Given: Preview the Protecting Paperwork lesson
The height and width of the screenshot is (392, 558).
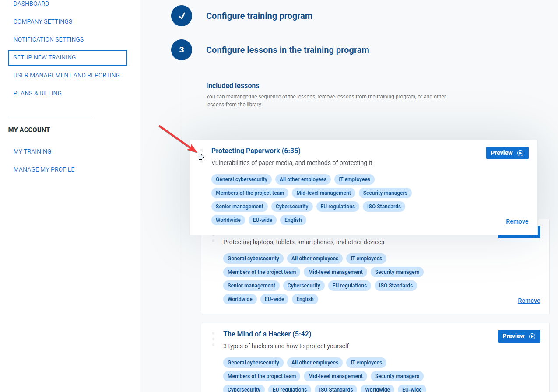Looking at the screenshot, I should 507,153.
